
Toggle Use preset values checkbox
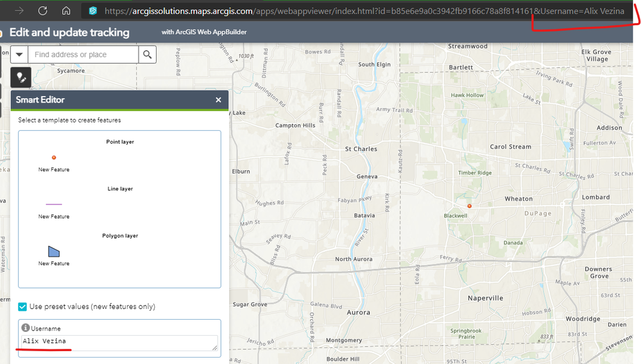pyautogui.click(x=22, y=306)
